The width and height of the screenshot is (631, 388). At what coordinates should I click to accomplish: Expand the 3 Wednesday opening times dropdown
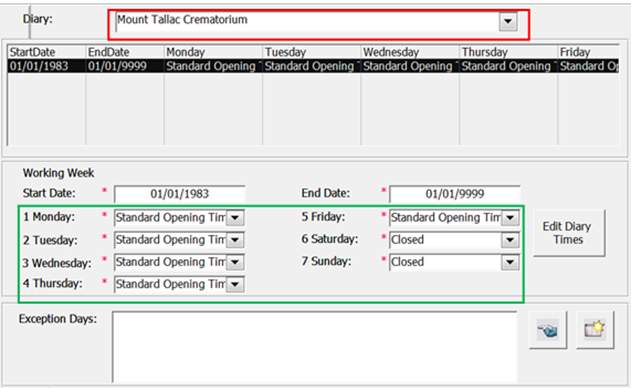point(235,262)
